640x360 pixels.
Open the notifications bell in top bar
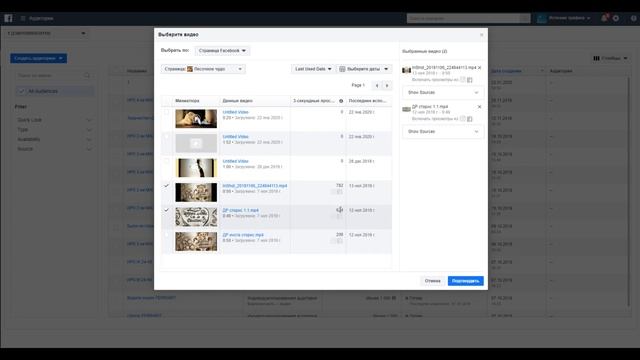point(604,18)
